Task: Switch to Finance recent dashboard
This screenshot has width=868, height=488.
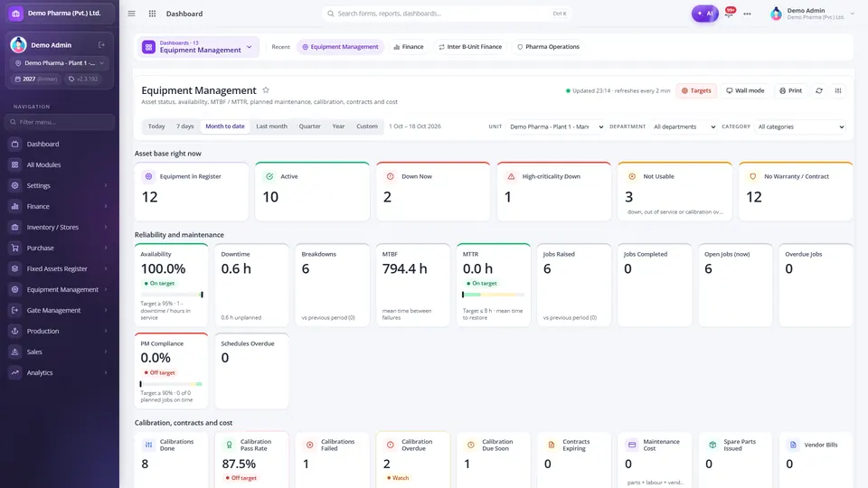Action: pos(409,47)
